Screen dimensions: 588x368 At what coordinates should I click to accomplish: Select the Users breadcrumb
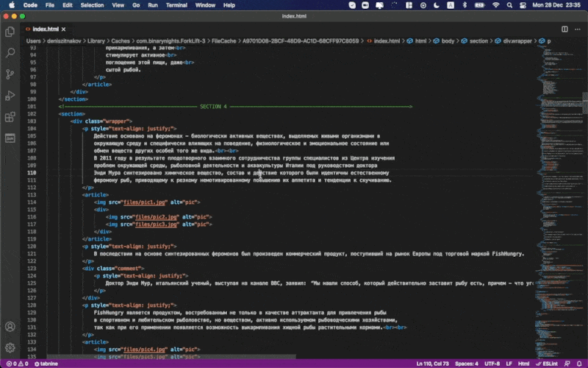(33, 41)
